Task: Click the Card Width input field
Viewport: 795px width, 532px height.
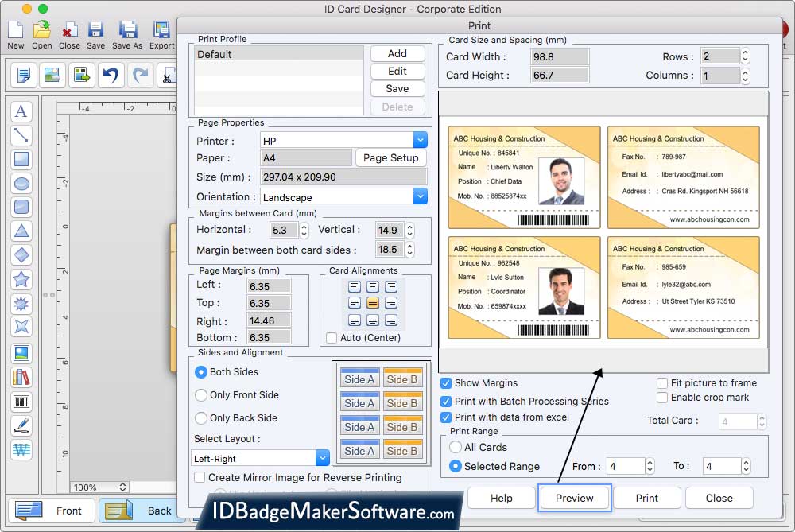Action: pos(560,57)
